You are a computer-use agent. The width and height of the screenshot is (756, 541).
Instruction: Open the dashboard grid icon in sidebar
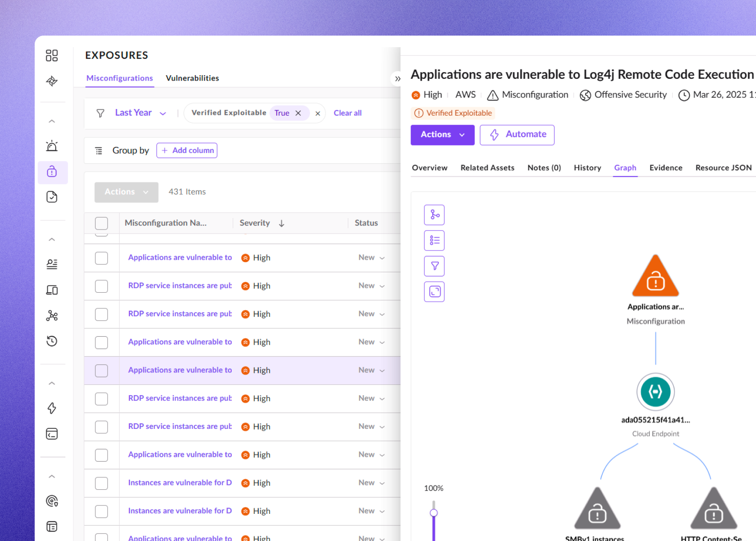point(52,56)
